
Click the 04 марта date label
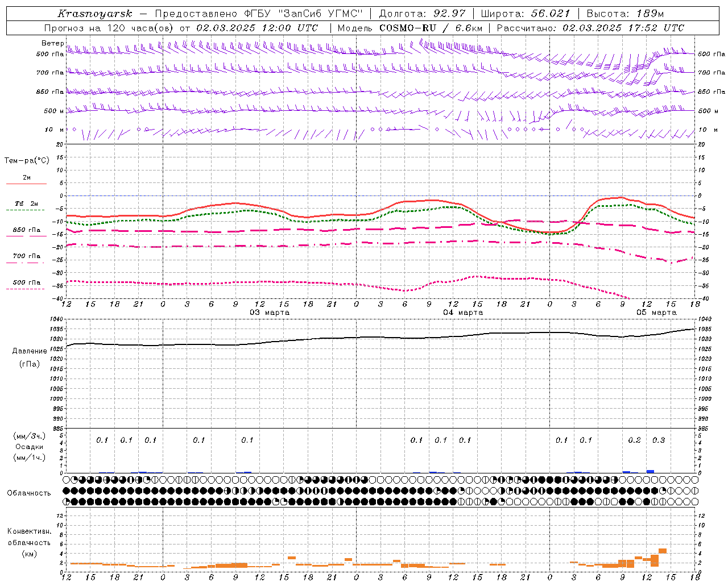(x=463, y=313)
